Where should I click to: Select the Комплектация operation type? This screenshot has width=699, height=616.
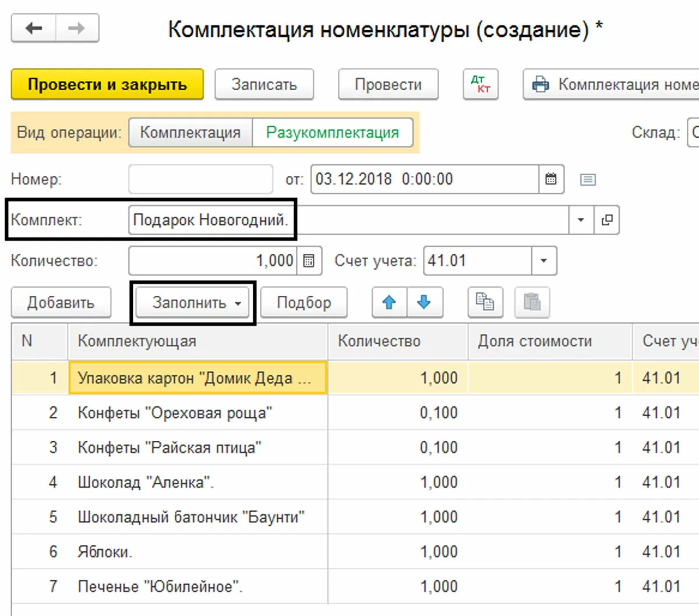coord(190,132)
